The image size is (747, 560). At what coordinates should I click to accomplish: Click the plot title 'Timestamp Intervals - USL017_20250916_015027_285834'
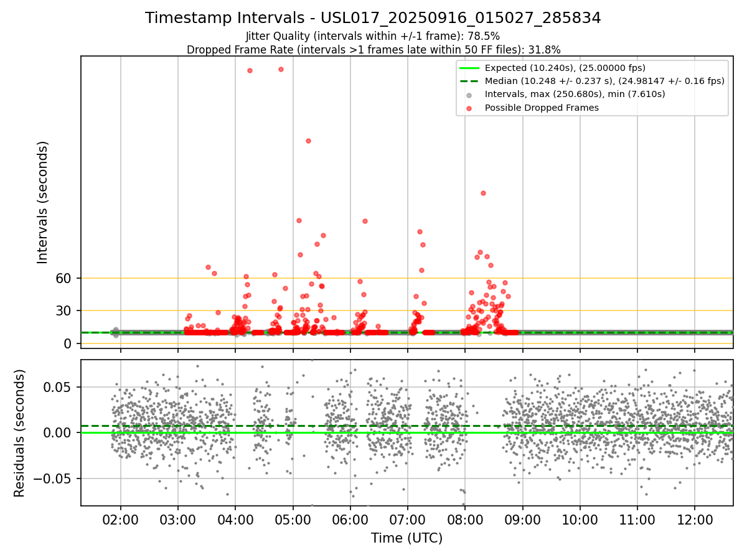373,18
